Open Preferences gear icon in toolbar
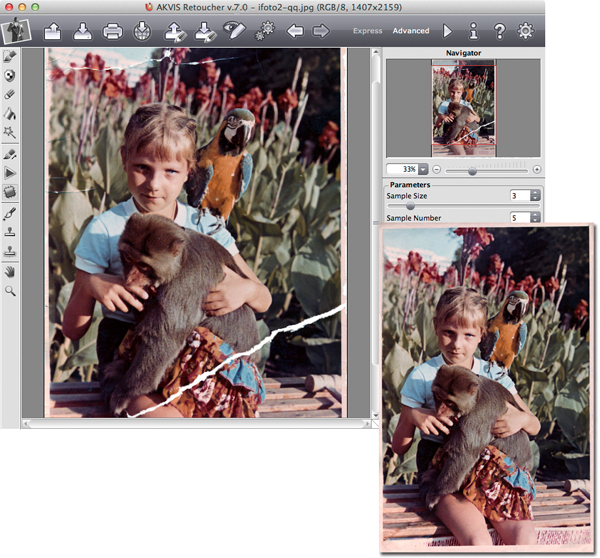The image size is (600, 558). point(525,31)
